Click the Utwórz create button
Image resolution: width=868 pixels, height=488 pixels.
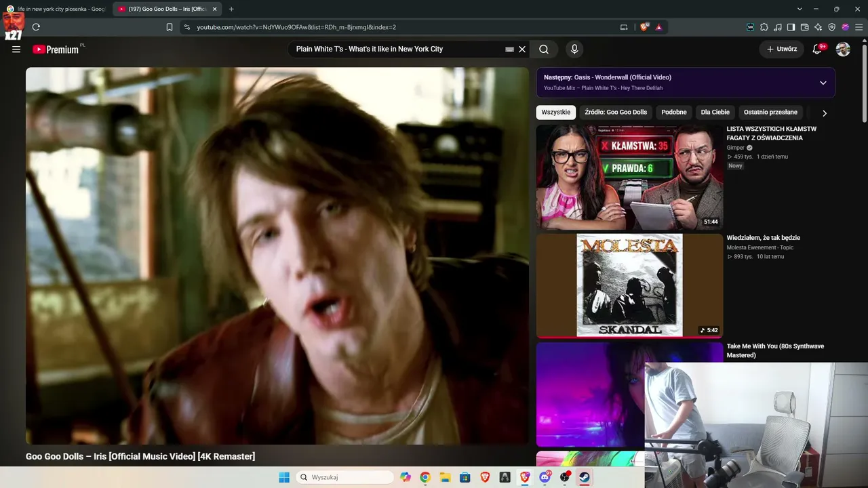(781, 49)
